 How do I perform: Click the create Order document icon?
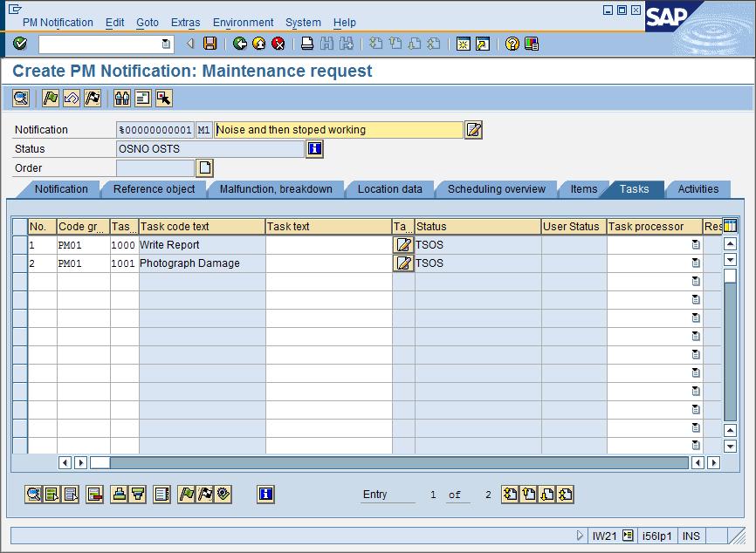click(204, 168)
